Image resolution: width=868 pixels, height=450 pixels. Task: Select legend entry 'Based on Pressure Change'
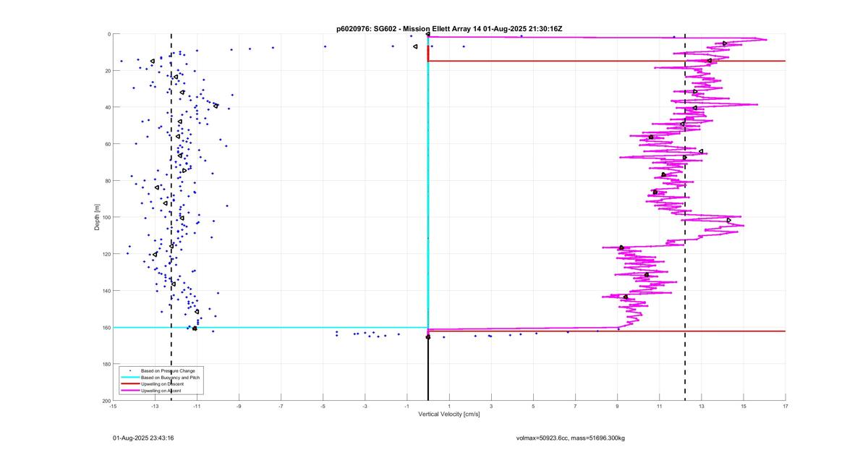(x=168, y=371)
